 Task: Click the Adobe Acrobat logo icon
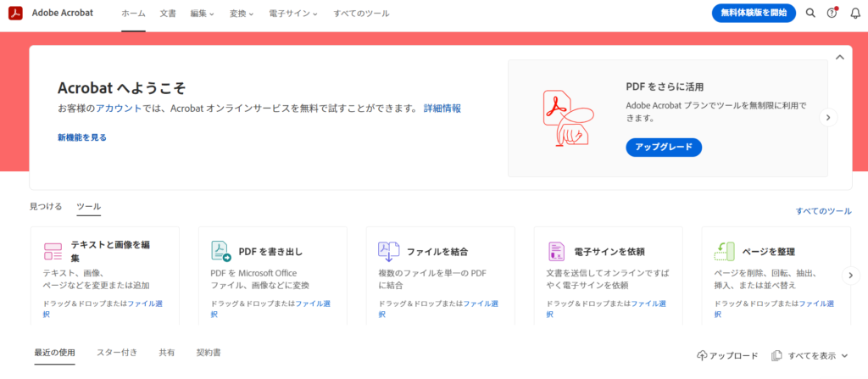coord(15,14)
